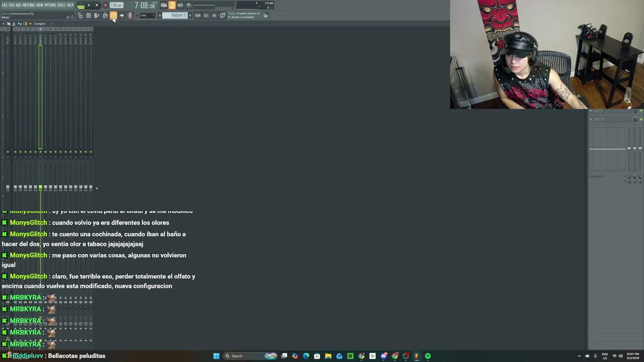The height and width of the screenshot is (362, 644).
Task: Open the FILE menu in FL Studio
Action: click(5, 5)
